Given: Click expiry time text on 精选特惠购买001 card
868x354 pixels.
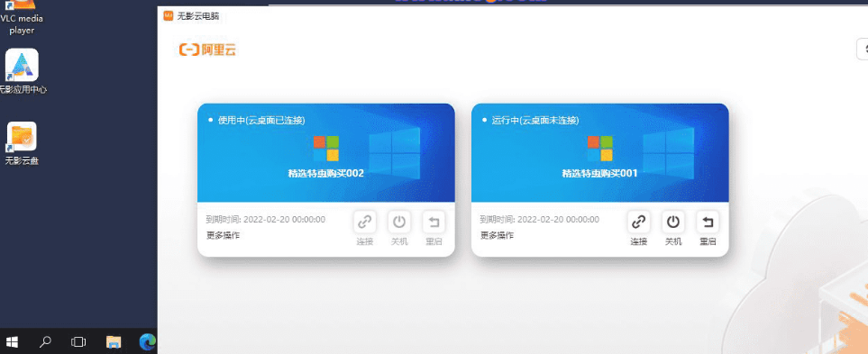Looking at the screenshot, I should tap(540, 220).
